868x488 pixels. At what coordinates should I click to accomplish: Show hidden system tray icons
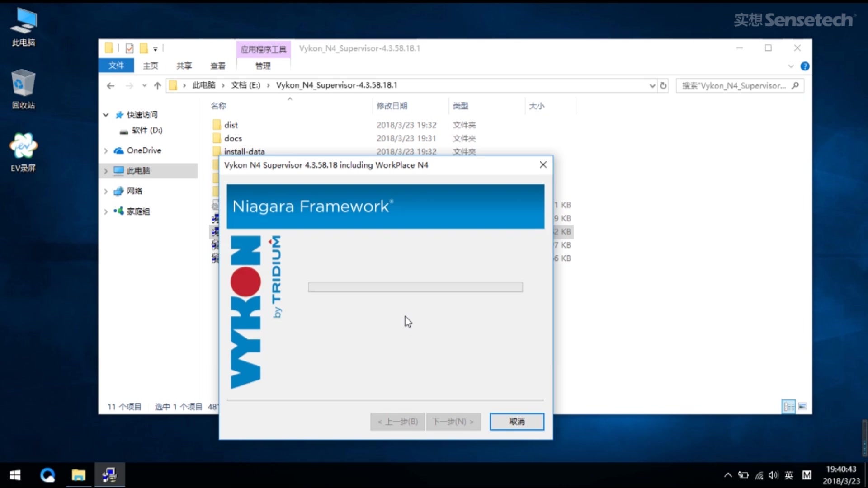tap(728, 475)
